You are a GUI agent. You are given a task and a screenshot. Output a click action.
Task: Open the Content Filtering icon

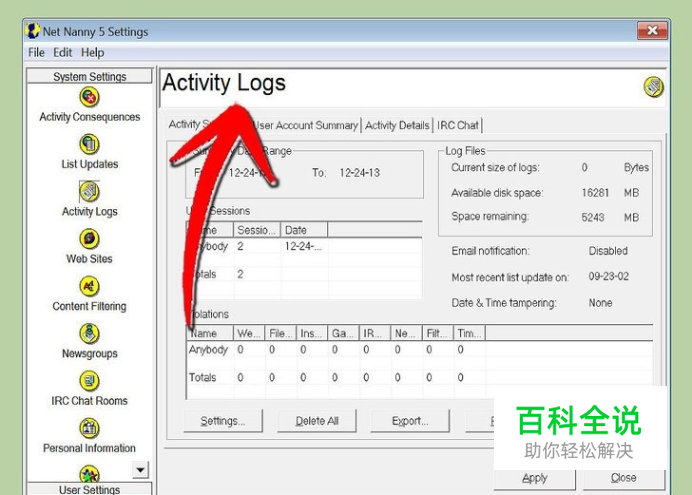89,286
